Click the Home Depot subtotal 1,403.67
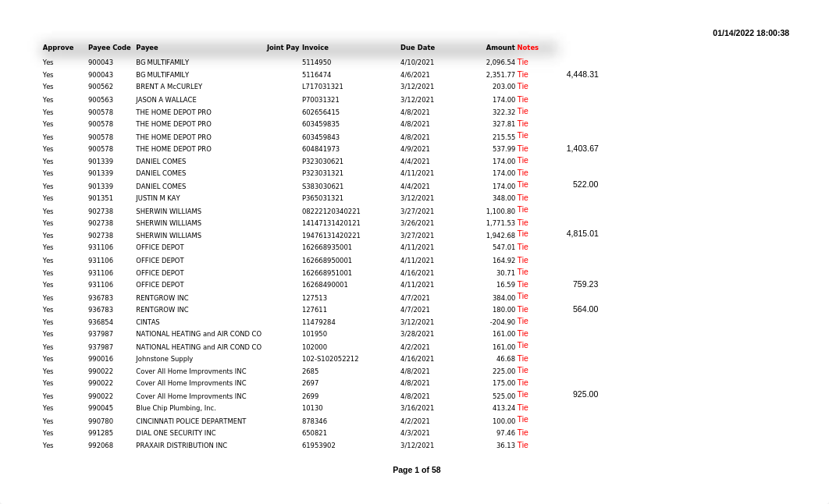The width and height of the screenshot is (829, 504). coord(582,148)
